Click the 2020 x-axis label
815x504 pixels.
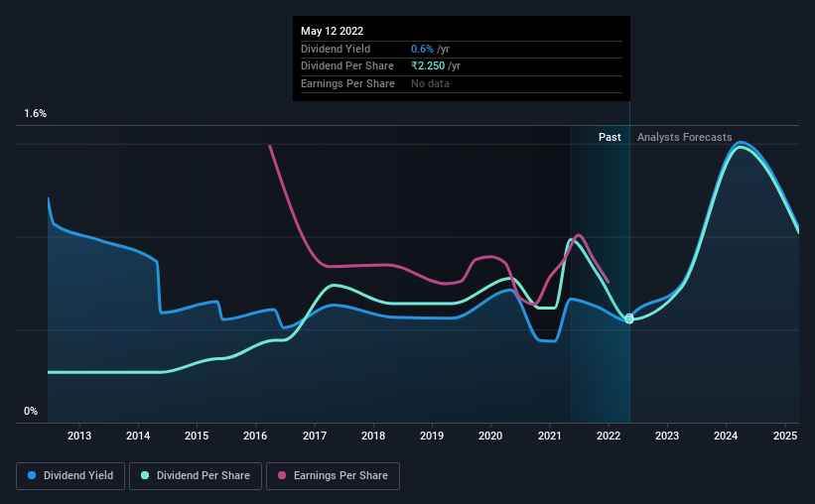tap(490, 436)
